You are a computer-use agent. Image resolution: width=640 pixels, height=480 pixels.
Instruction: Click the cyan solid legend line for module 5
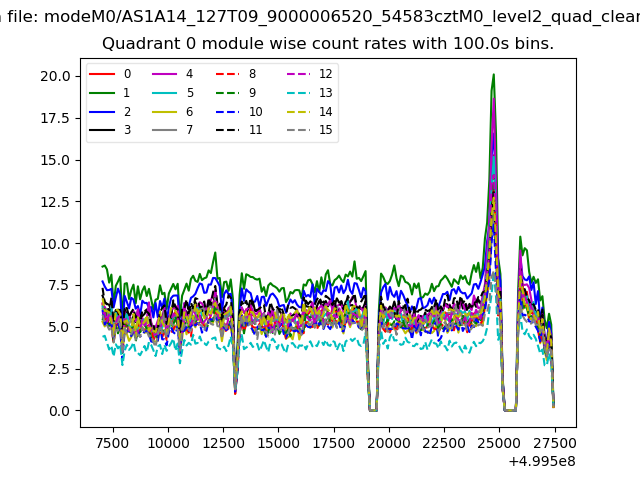tap(165, 93)
